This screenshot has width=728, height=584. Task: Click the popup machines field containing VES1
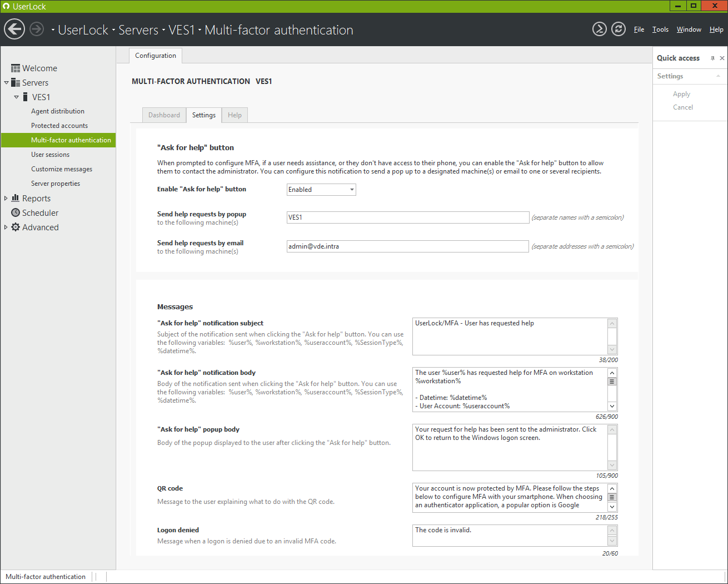pyautogui.click(x=408, y=217)
